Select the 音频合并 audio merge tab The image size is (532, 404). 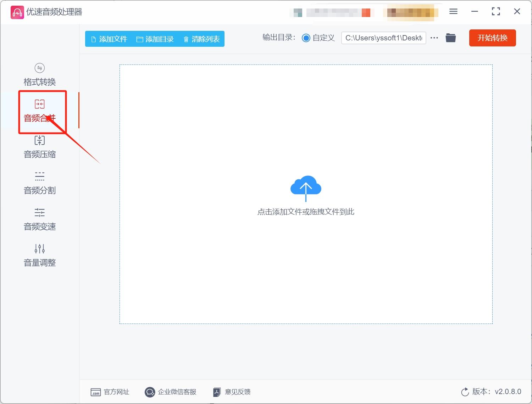39,110
